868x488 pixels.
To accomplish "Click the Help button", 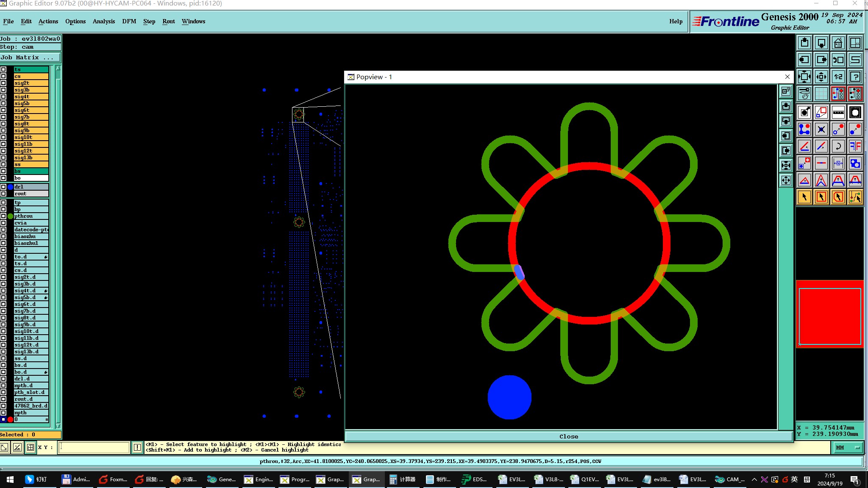I will (676, 21).
